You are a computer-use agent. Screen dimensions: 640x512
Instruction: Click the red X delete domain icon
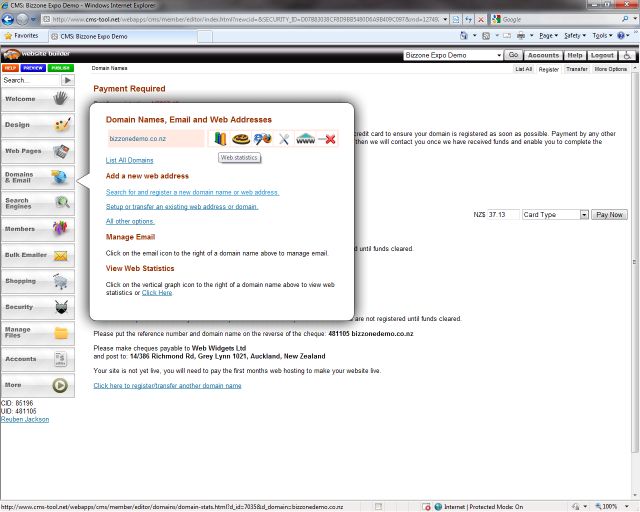point(327,139)
